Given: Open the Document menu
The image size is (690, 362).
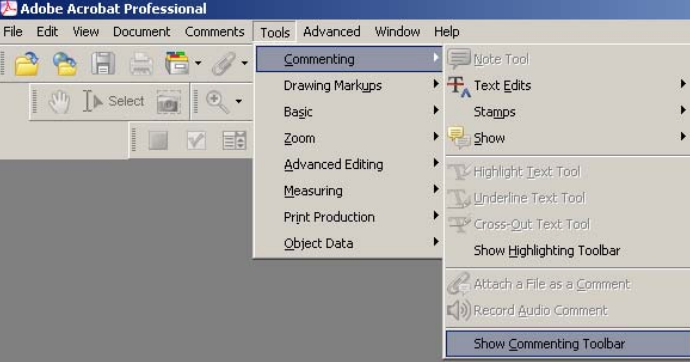Looking at the screenshot, I should click(141, 32).
